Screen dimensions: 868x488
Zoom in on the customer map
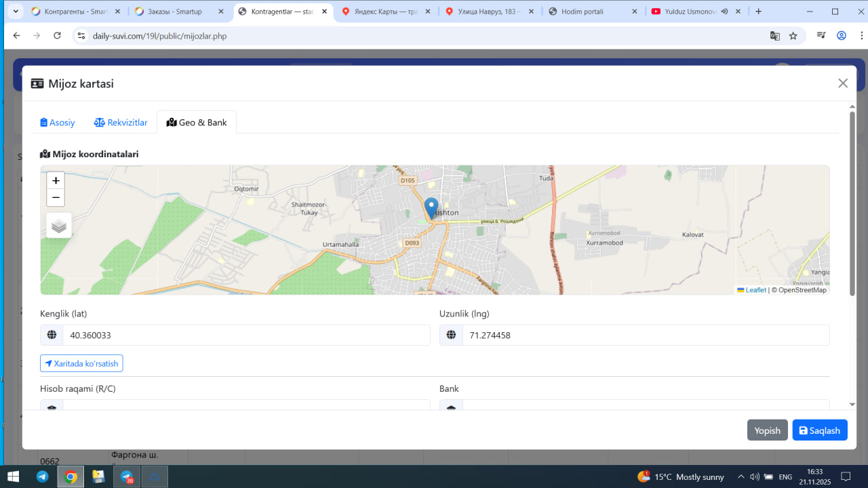pyautogui.click(x=56, y=180)
